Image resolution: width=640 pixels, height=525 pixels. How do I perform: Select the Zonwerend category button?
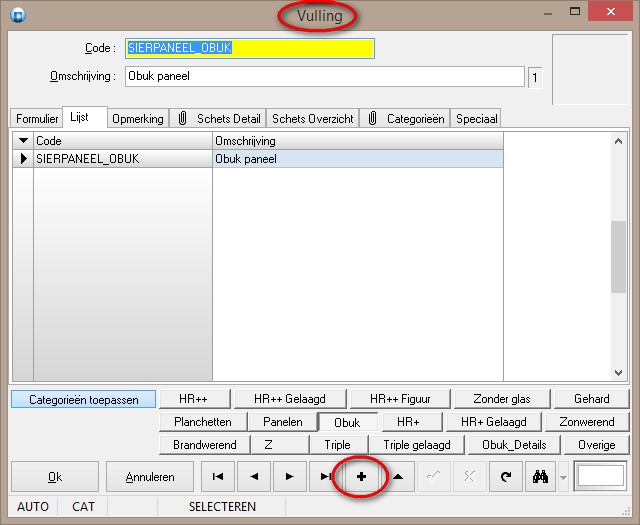587,422
